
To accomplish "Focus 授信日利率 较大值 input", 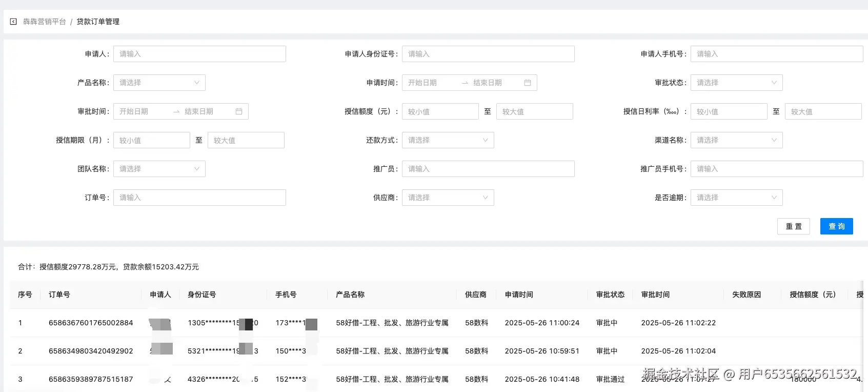I will click(823, 111).
